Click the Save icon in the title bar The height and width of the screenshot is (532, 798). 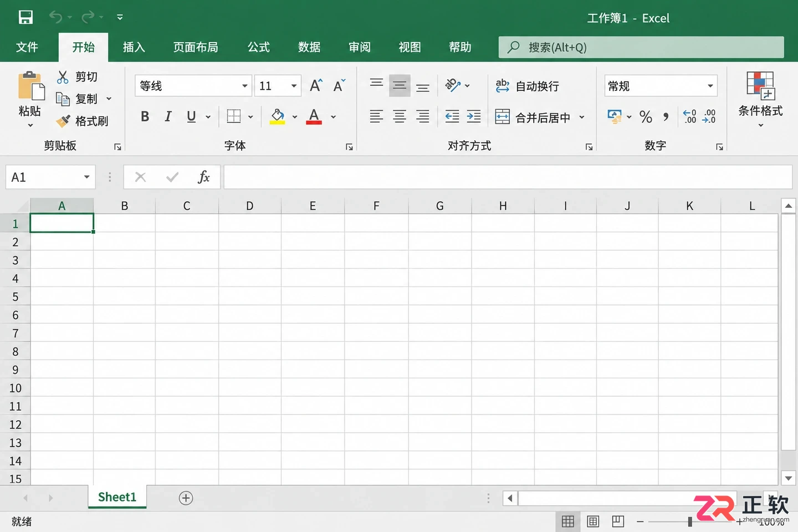[25, 17]
